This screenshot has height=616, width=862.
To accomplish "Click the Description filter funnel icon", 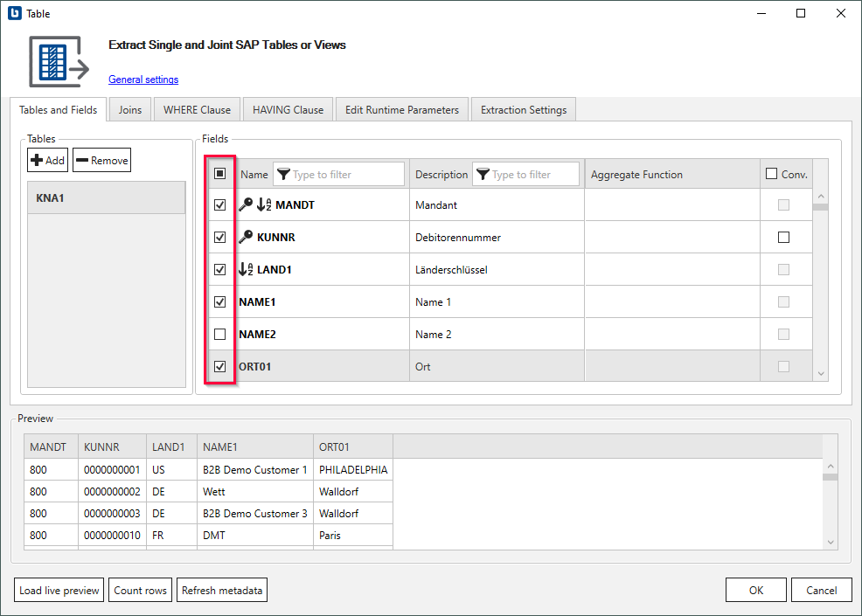I will click(483, 174).
